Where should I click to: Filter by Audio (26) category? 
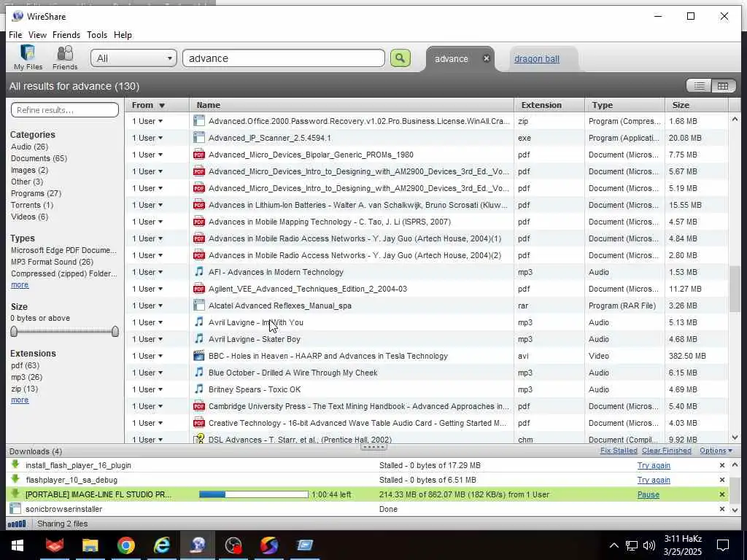[29, 147]
